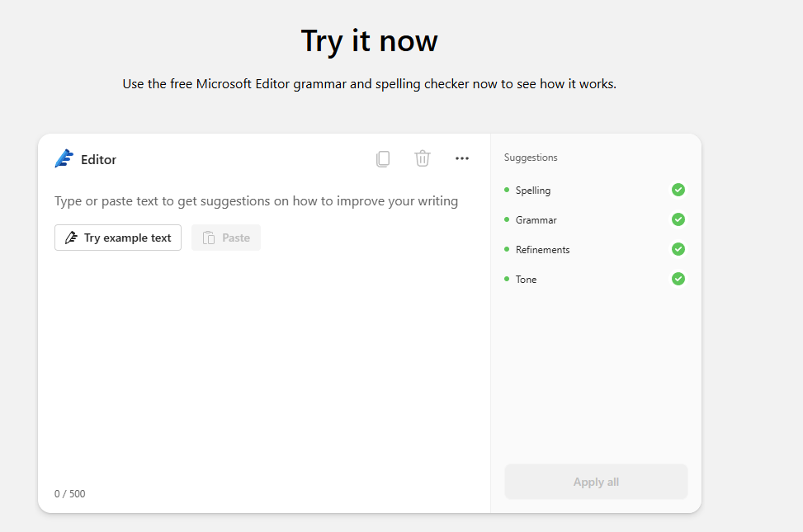
Task: Select the Tone suggestion category
Action: [x=526, y=280]
